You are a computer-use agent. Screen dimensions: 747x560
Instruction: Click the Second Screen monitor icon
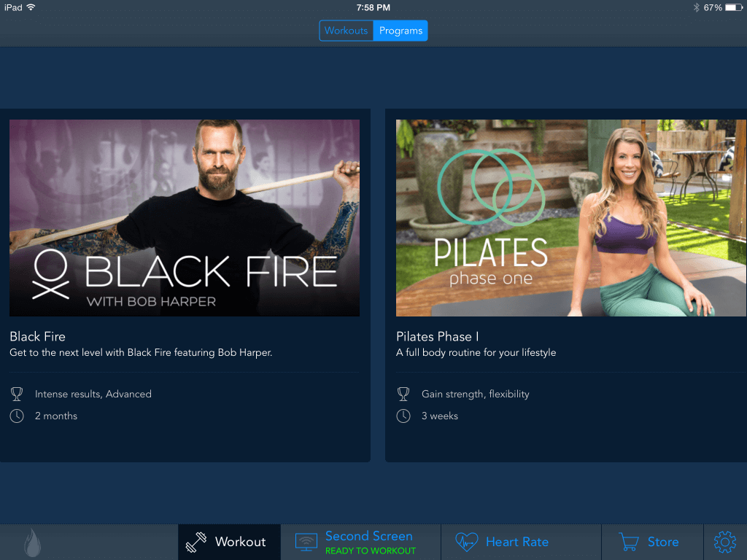(x=306, y=542)
